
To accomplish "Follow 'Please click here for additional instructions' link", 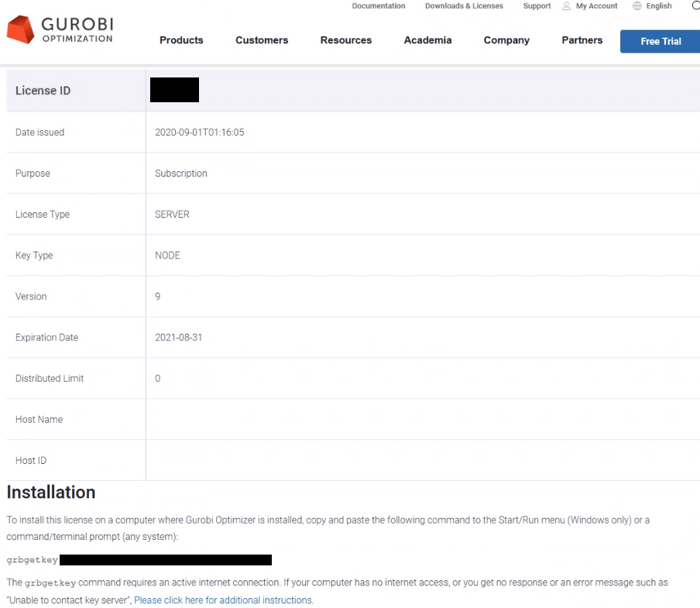I will click(224, 600).
